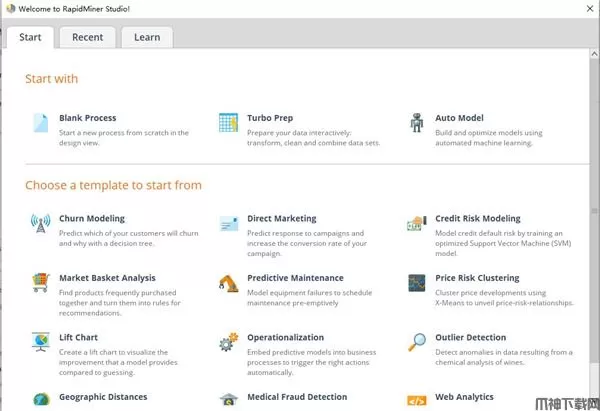Click the Price Risk Clustering chart icon
Screen dimensions: 600x411
coord(416,283)
